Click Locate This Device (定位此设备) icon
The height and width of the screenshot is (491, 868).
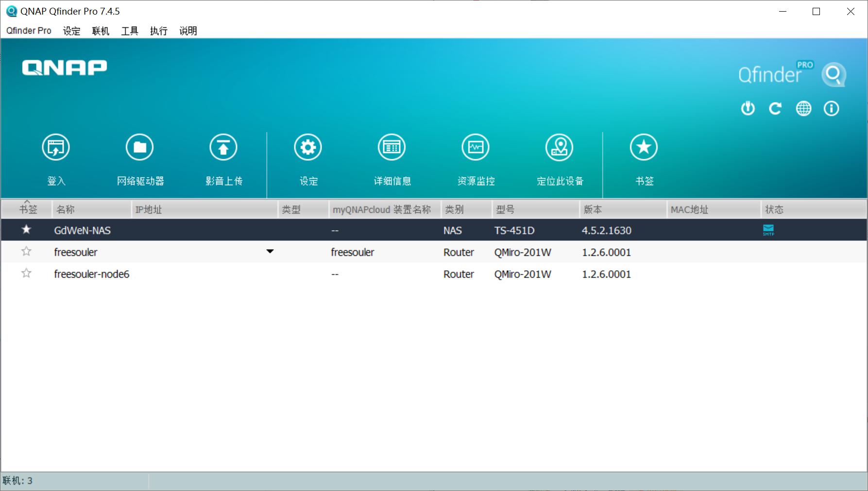point(559,147)
